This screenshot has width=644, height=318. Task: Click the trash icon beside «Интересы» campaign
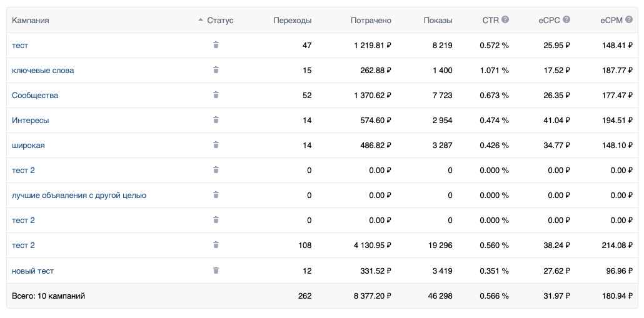point(216,120)
